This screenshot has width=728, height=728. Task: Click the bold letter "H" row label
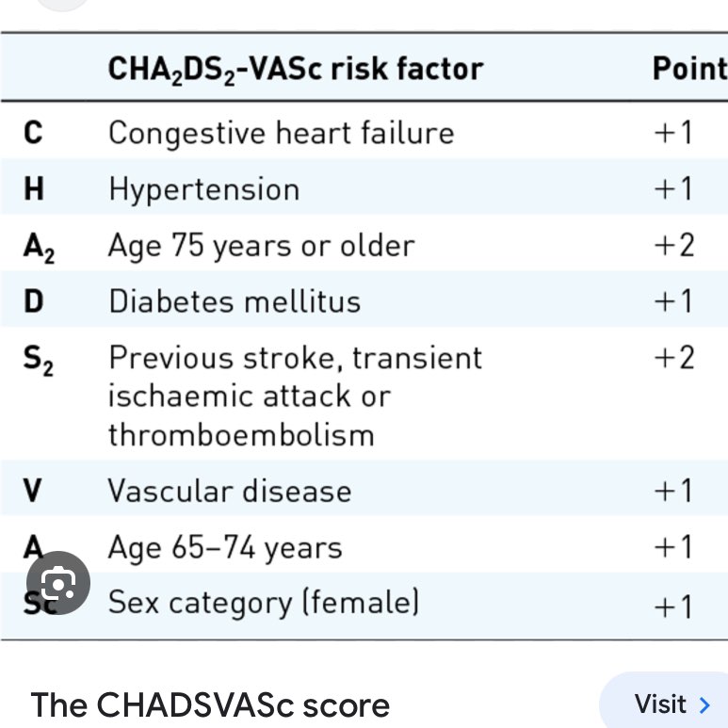(34, 189)
